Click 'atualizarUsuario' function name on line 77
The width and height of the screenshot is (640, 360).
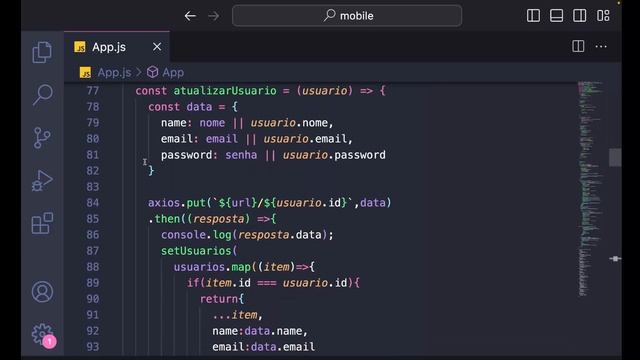click(225, 91)
